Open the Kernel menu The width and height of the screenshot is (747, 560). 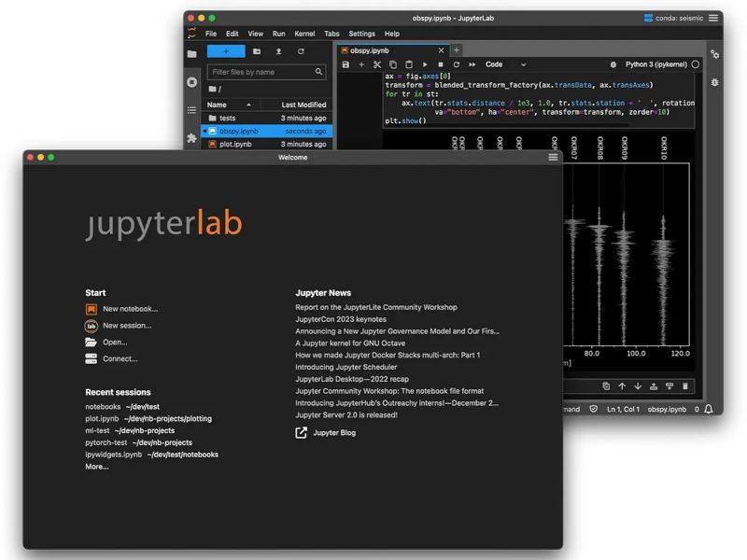coord(304,34)
